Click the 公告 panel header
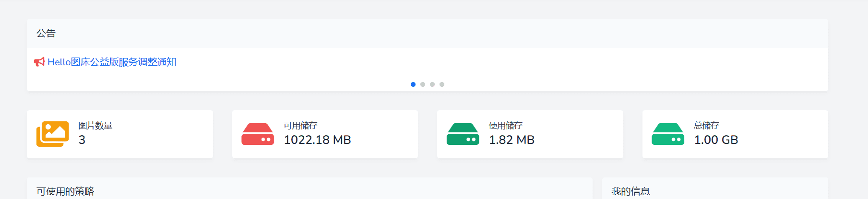This screenshot has width=868, height=199. tap(46, 34)
